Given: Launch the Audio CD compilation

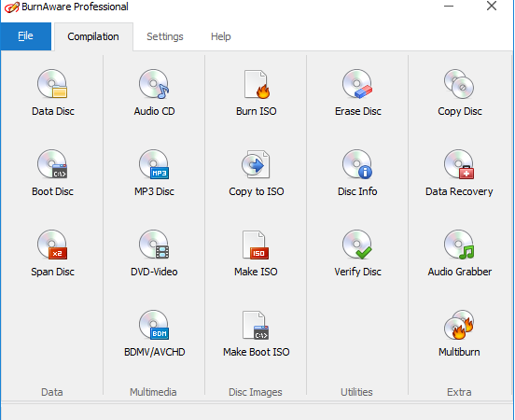Looking at the screenshot, I should coord(154,93).
